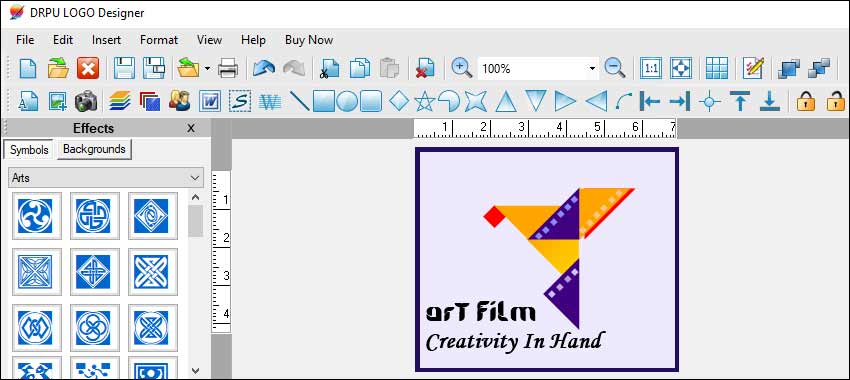
Task: Unlock object with the open padlock
Action: (x=835, y=101)
